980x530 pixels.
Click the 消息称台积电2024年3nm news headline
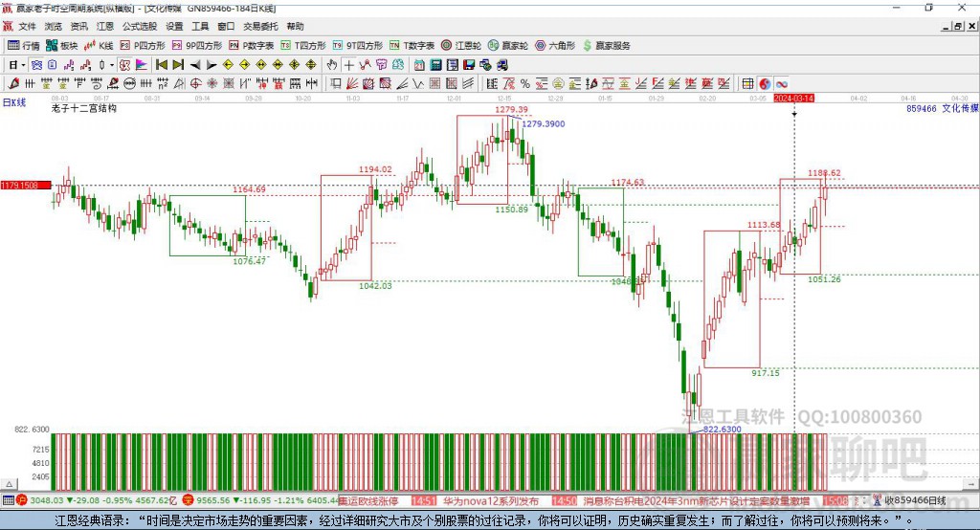pyautogui.click(x=697, y=501)
